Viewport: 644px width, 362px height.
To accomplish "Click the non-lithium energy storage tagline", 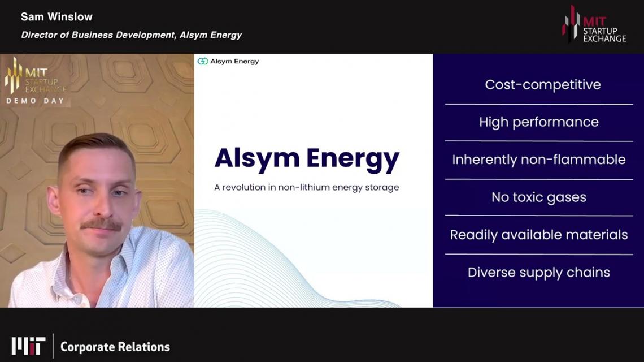I will click(x=307, y=187).
